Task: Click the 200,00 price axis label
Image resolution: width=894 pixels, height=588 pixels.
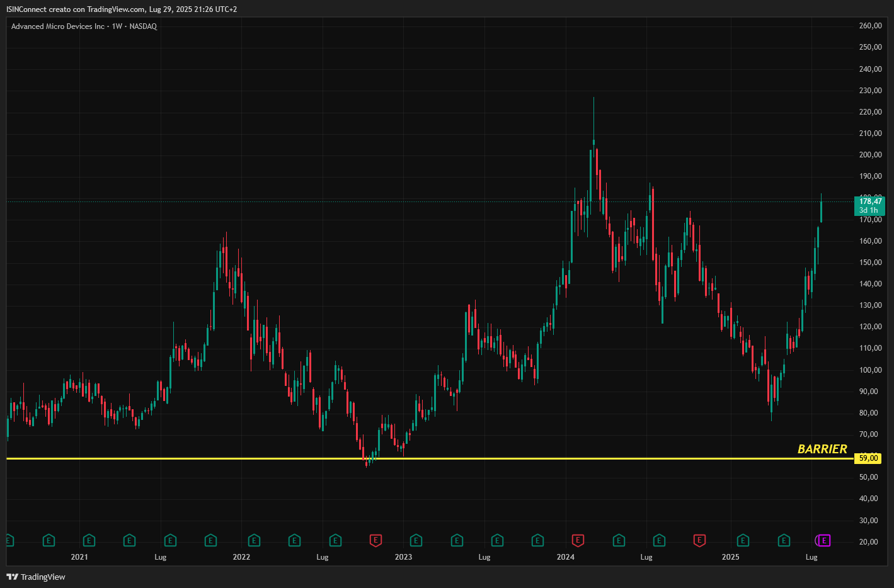Action: (x=870, y=155)
